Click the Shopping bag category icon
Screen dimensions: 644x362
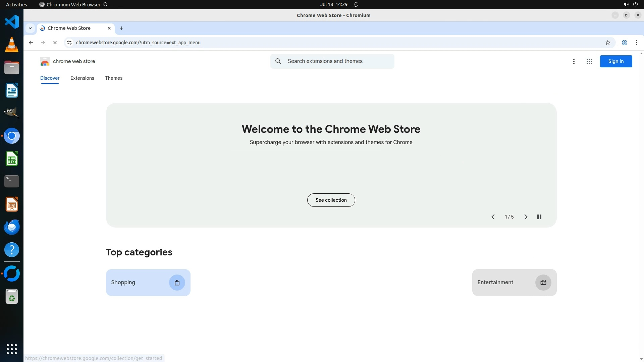177,283
